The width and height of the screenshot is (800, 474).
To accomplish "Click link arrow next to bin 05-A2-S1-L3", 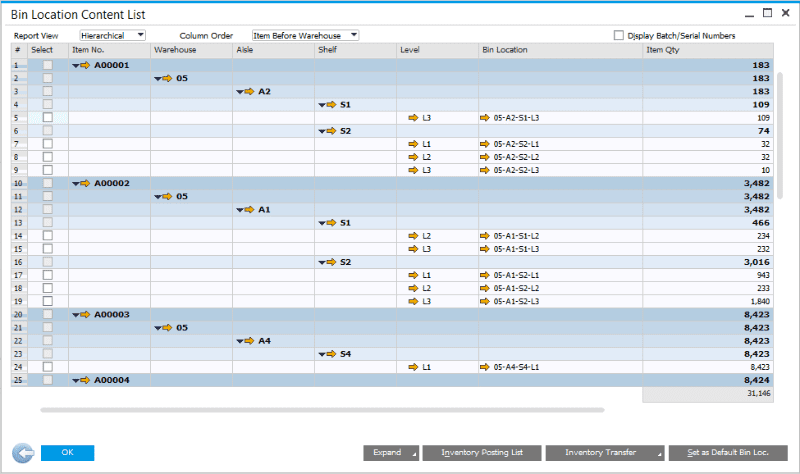I will pos(485,117).
